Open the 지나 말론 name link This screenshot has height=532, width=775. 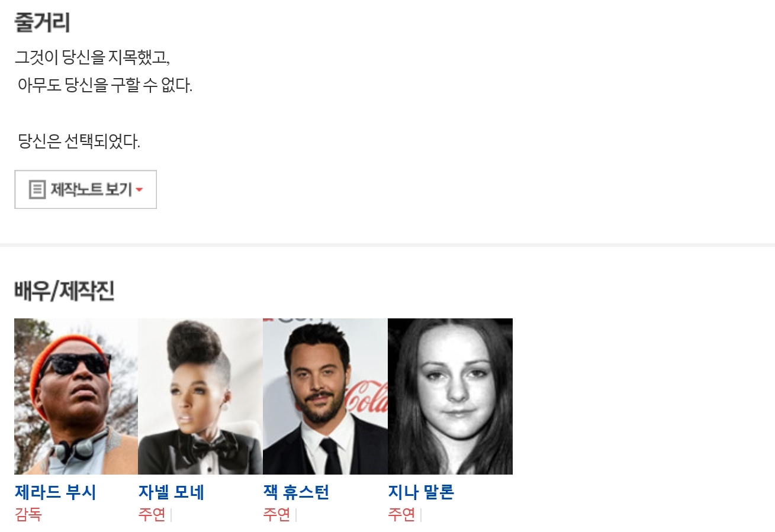click(421, 492)
